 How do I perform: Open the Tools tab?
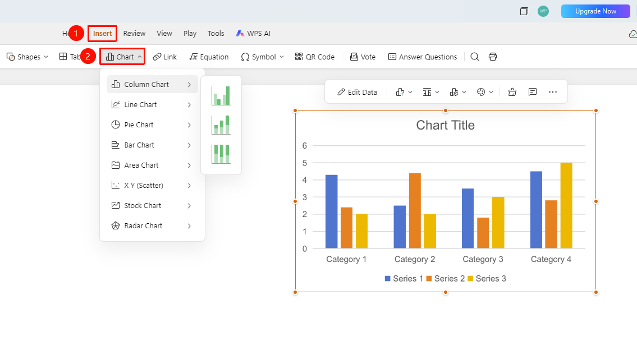pyautogui.click(x=216, y=34)
